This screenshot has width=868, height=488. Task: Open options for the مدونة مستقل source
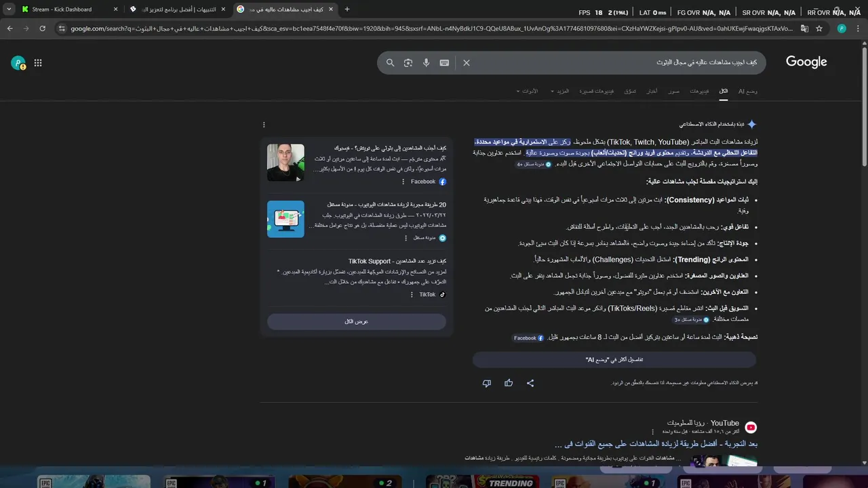tap(406, 238)
